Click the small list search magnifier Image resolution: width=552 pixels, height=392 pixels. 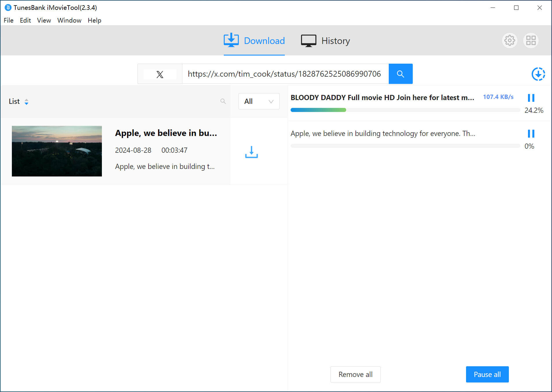223,101
